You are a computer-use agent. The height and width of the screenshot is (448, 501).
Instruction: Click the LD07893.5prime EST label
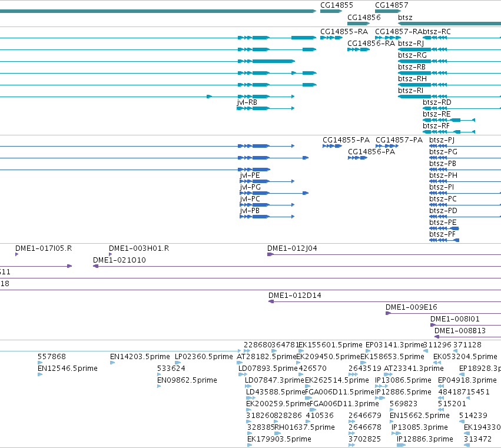point(268,369)
